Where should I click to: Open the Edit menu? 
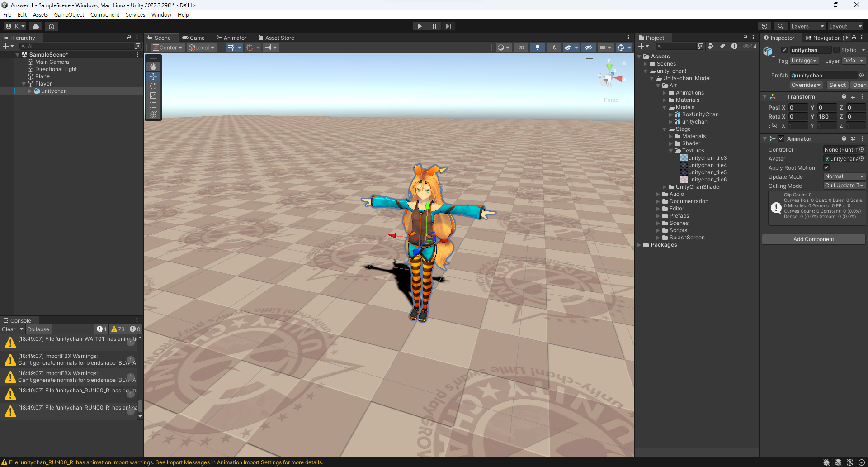pos(22,14)
